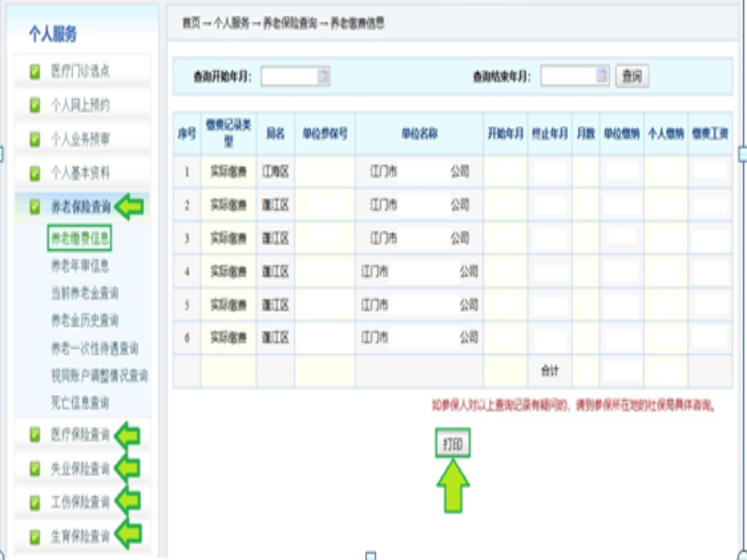Click 江海区 cell in row 1
747x560 pixels.
click(x=275, y=172)
